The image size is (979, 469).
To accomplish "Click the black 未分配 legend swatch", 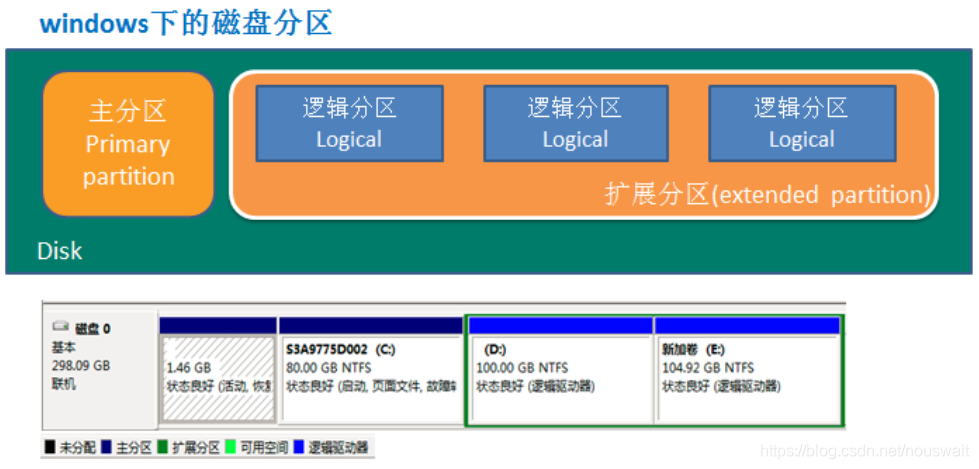I will [50, 448].
